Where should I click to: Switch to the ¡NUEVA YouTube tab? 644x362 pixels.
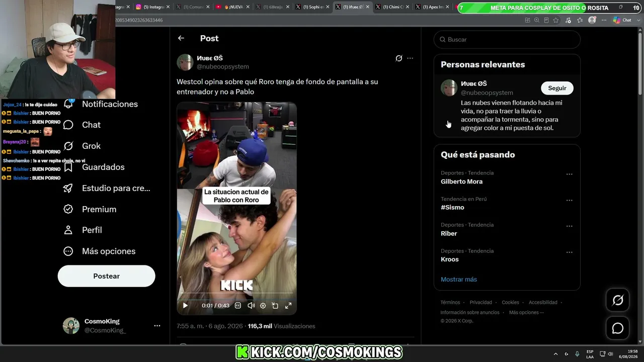[232, 7]
